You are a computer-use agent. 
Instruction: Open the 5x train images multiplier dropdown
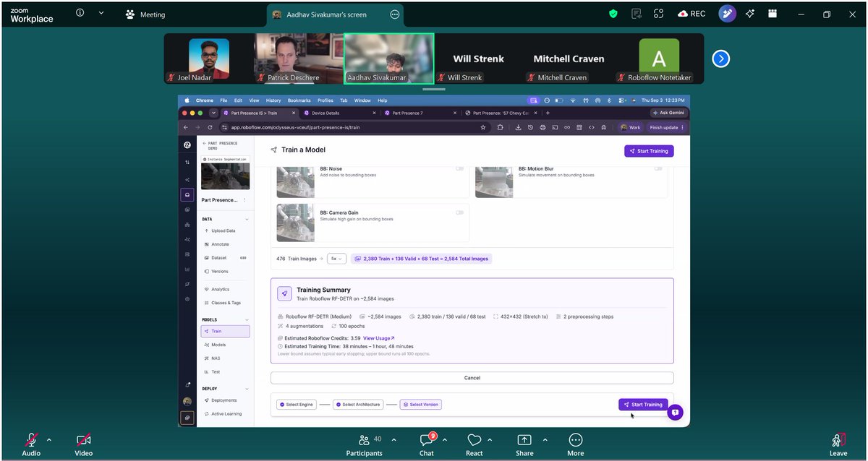(x=336, y=259)
